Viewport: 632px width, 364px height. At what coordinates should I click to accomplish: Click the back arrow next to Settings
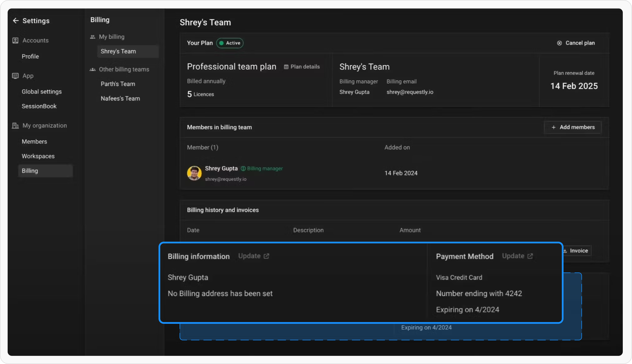[16, 21]
